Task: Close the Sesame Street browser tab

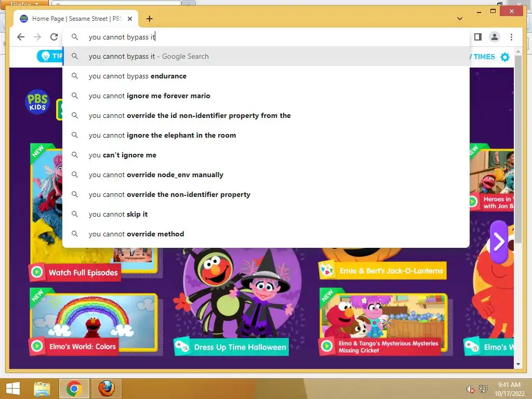Action: coord(129,19)
